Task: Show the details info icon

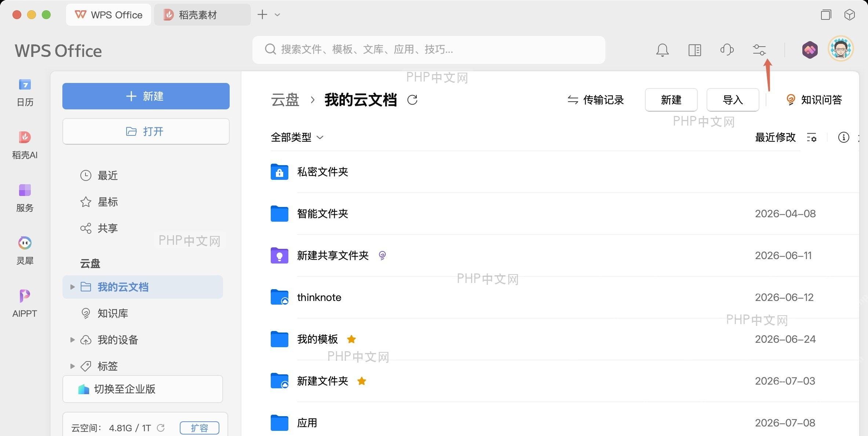Action: click(843, 137)
